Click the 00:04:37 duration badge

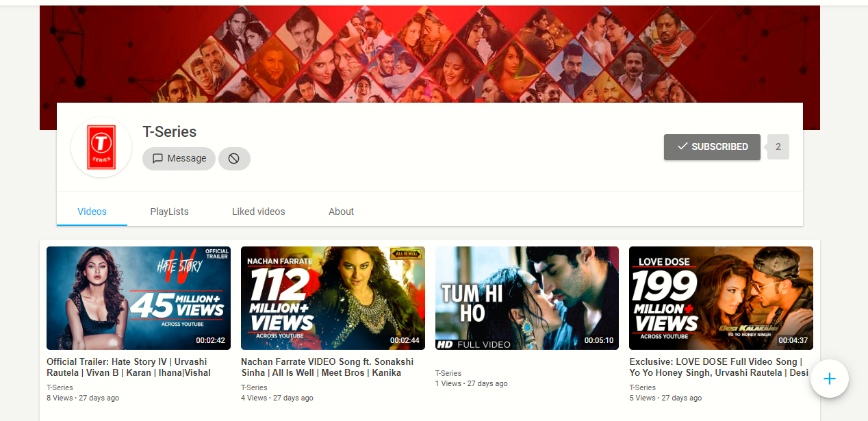[x=793, y=340]
